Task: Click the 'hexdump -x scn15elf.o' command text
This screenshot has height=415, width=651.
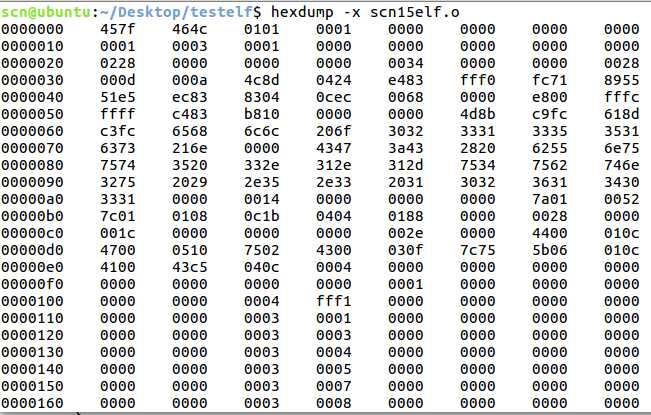Action: click(x=365, y=12)
